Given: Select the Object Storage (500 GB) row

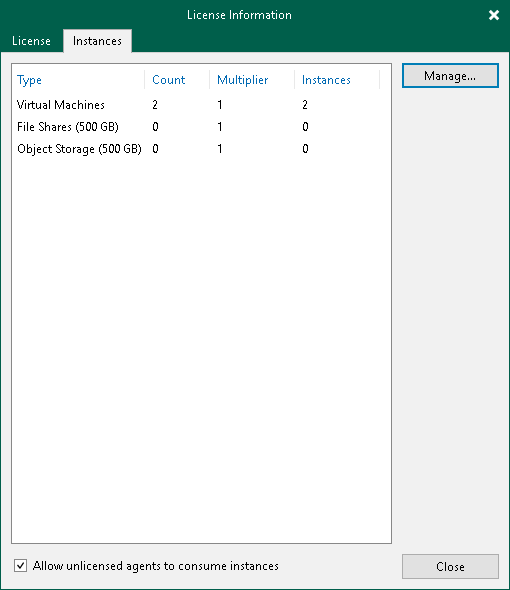Looking at the screenshot, I should (x=201, y=149).
